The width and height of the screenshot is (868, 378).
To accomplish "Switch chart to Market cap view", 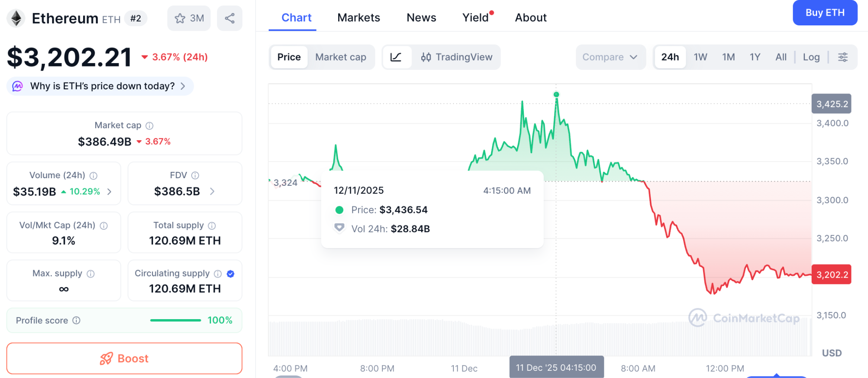I will [x=341, y=57].
